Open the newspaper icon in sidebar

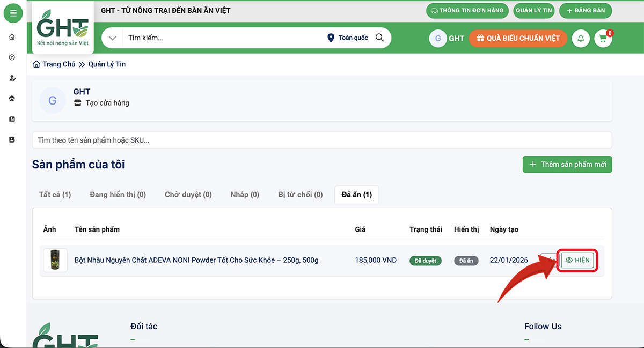point(12,119)
